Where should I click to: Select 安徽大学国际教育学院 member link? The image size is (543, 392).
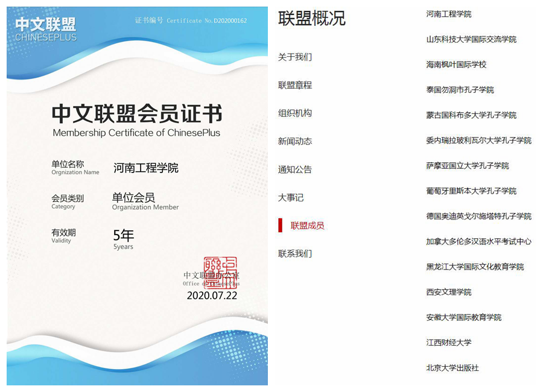click(464, 318)
